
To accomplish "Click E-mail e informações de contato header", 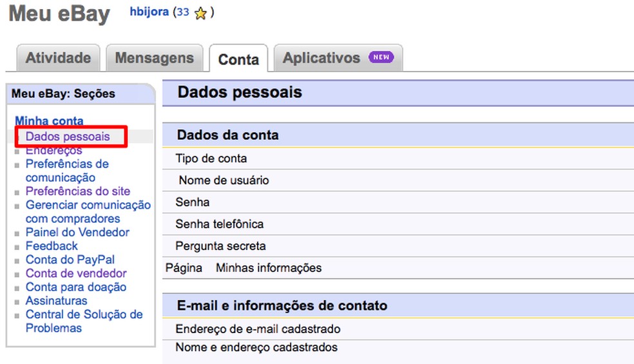I will click(x=282, y=305).
